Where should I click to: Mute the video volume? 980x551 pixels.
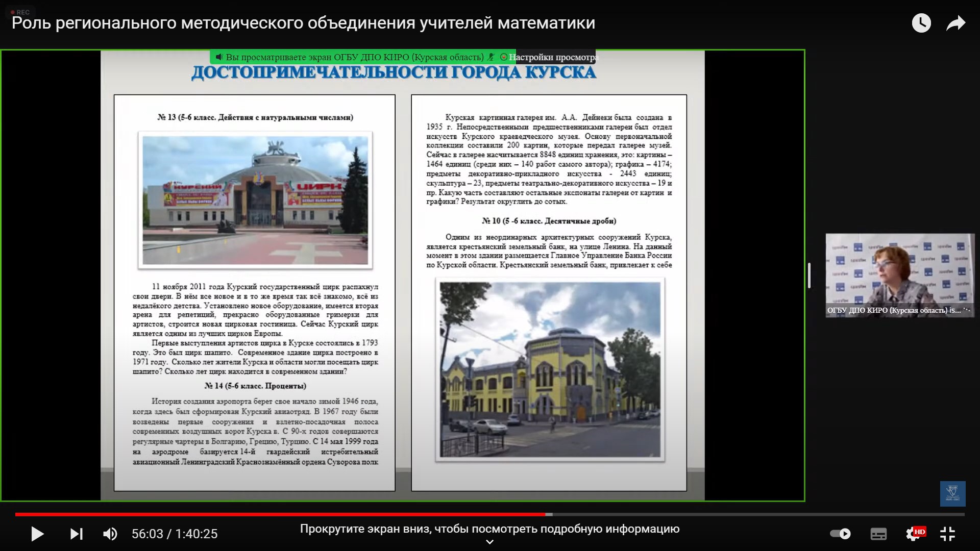[x=110, y=534]
